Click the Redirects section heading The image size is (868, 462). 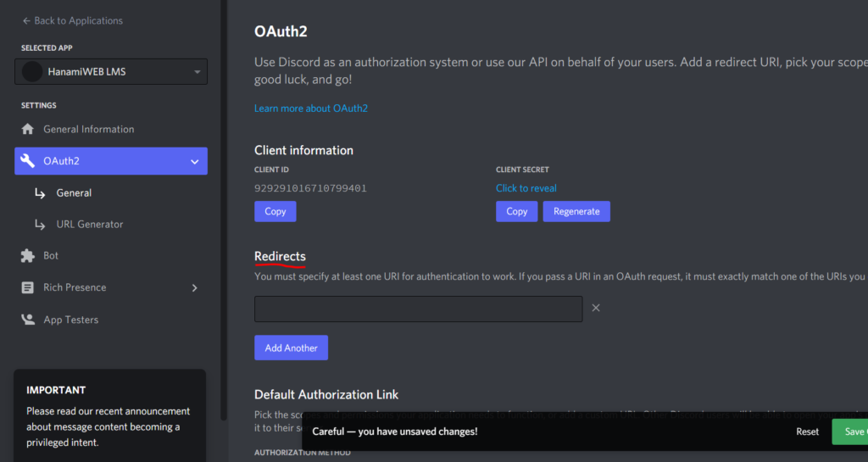pos(280,256)
